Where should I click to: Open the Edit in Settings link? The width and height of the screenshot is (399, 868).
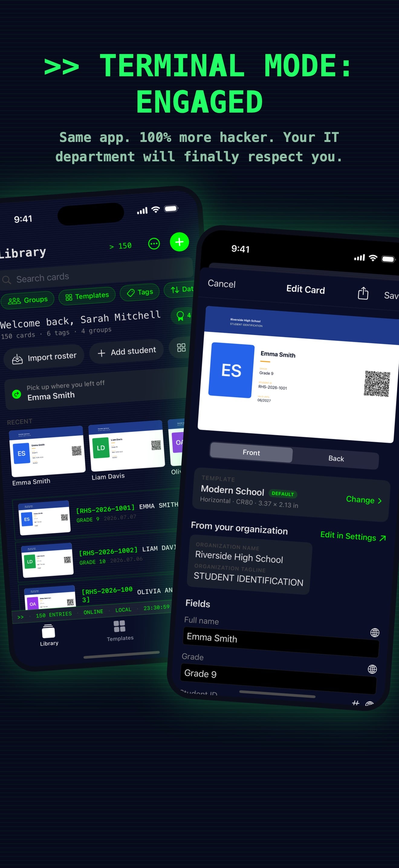(x=353, y=536)
